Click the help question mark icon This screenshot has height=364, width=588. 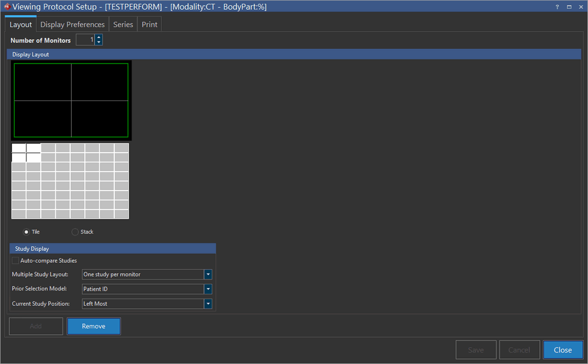pos(557,7)
